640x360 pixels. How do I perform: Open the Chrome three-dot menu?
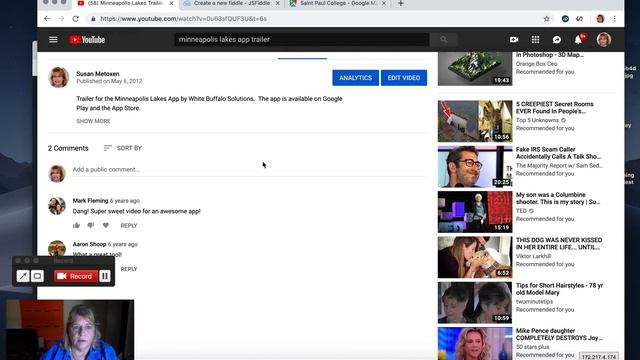click(x=615, y=19)
